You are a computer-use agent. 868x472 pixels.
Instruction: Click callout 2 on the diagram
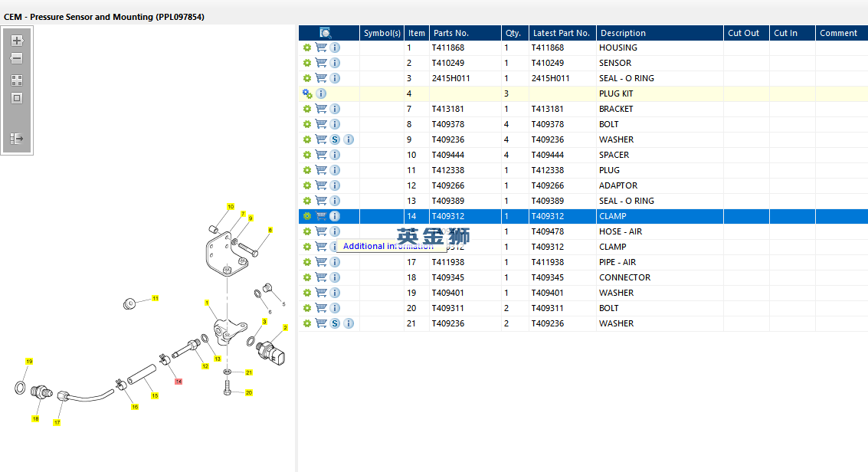coord(285,328)
